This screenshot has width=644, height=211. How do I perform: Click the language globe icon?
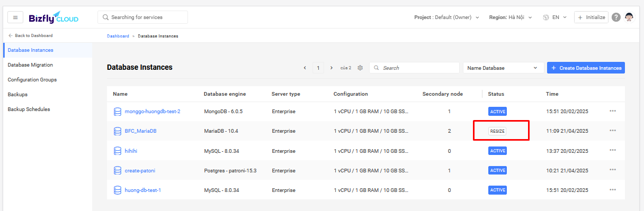pos(546,17)
